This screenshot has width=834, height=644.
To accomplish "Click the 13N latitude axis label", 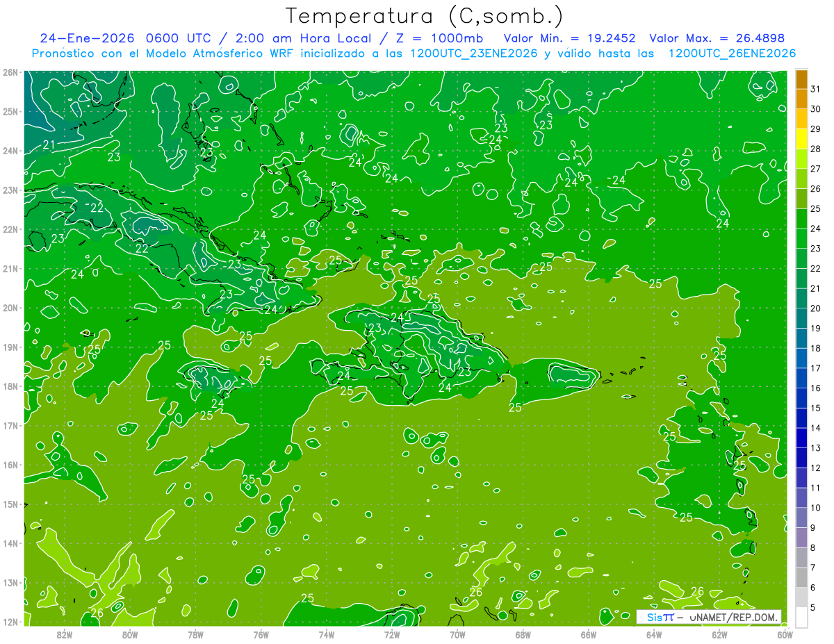I will pos(10,582).
